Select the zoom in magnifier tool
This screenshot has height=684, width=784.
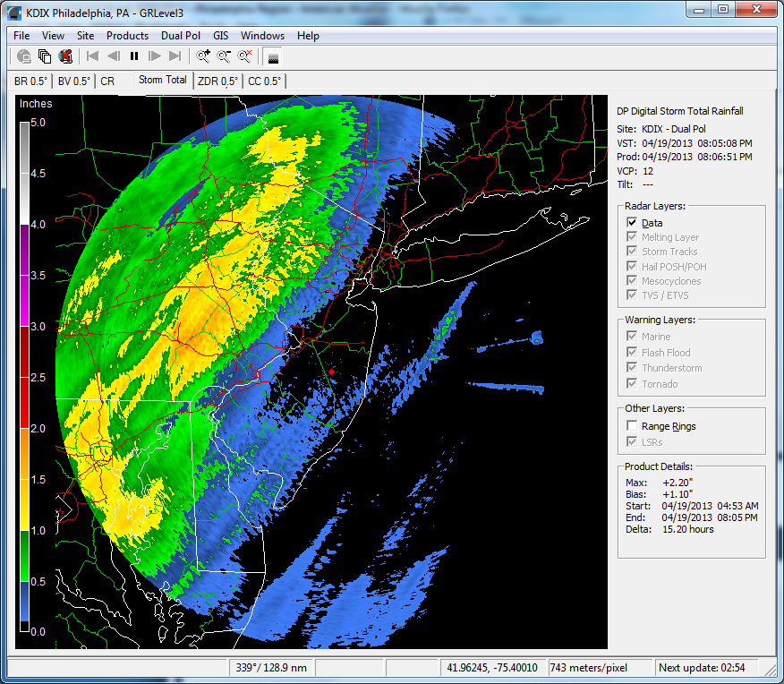[203, 56]
